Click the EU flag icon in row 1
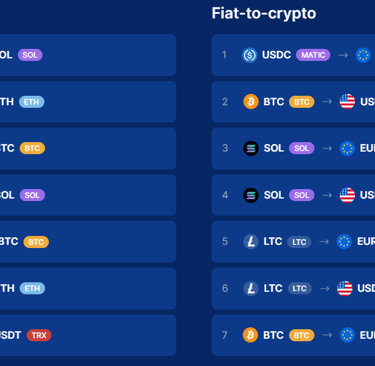375x366 pixels. (x=363, y=55)
